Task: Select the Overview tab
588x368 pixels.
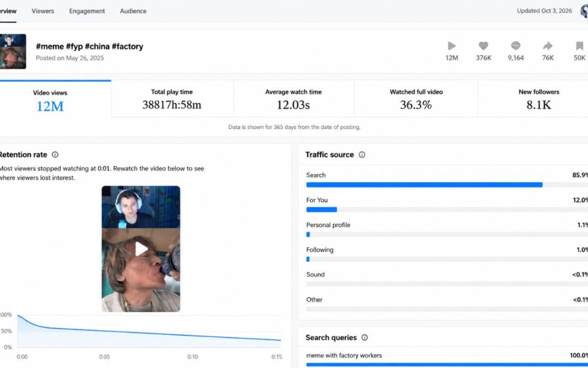Action: (x=8, y=11)
